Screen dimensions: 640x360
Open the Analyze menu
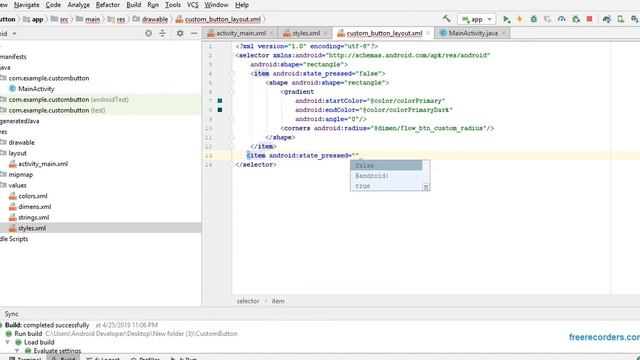pyautogui.click(x=78, y=5)
